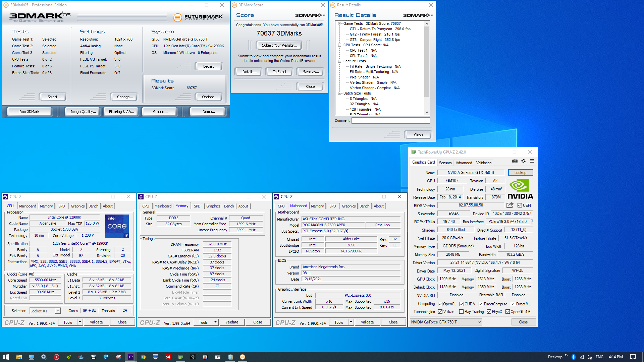Open the GPU-Z hamburger menu icon
The width and height of the screenshot is (644, 362).
pyautogui.click(x=532, y=161)
